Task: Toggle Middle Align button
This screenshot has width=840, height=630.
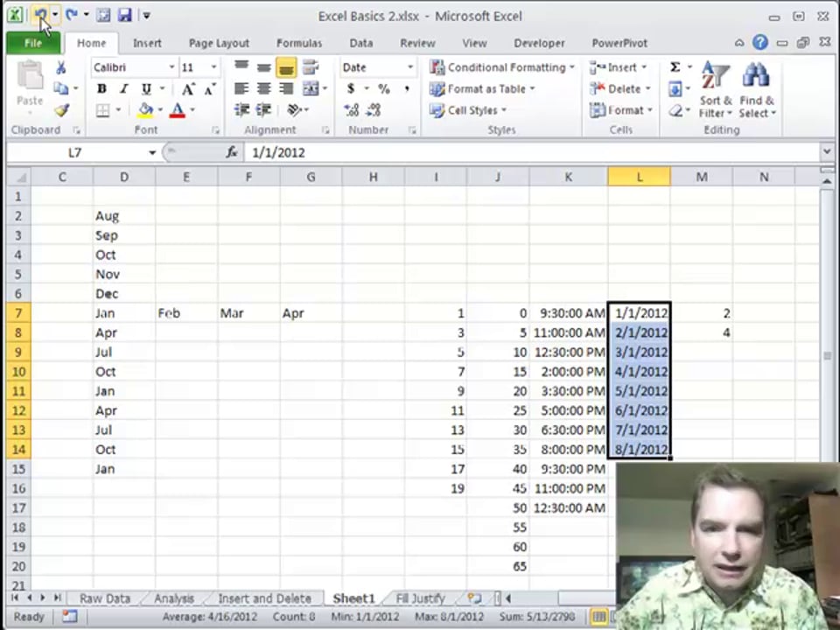Action: [x=263, y=67]
